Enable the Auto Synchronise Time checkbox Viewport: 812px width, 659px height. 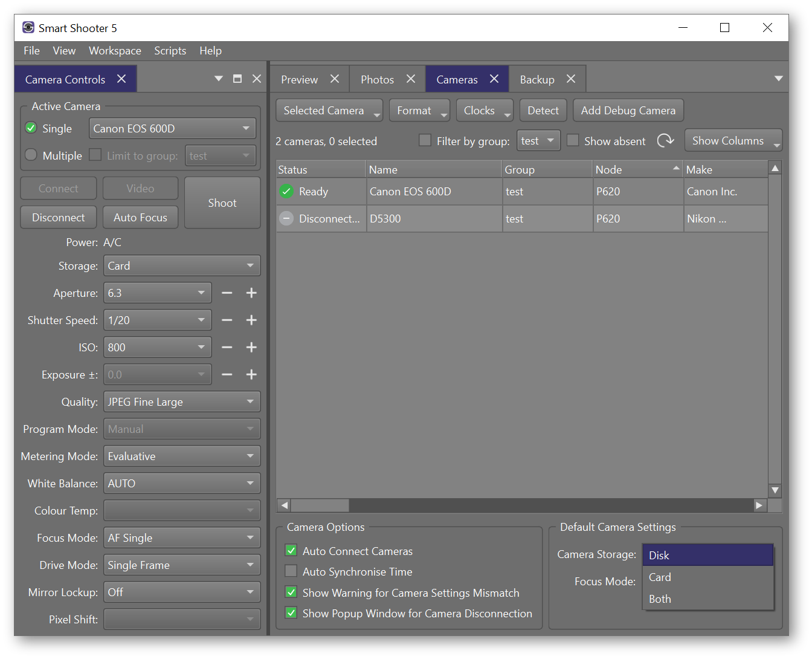click(291, 571)
